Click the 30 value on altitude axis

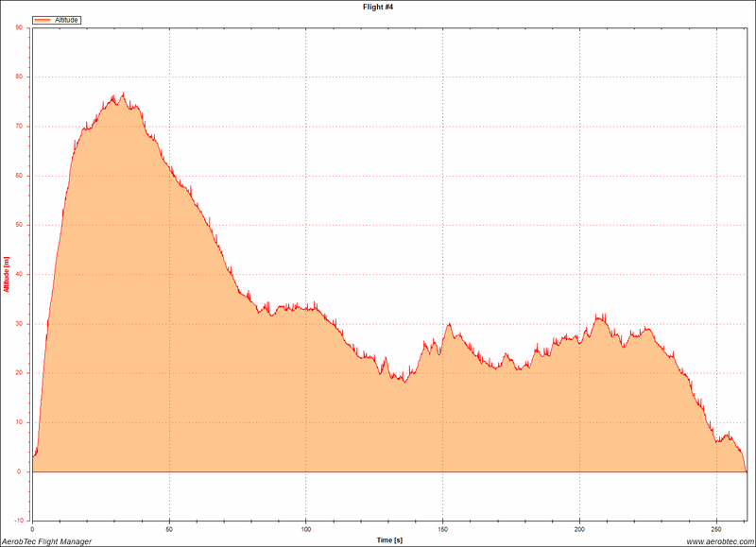[19, 323]
